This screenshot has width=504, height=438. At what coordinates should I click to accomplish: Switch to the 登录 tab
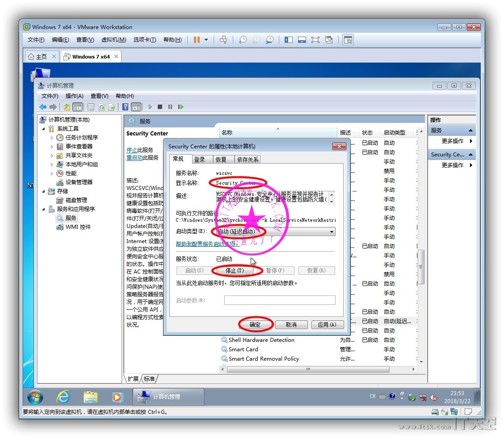pos(199,160)
